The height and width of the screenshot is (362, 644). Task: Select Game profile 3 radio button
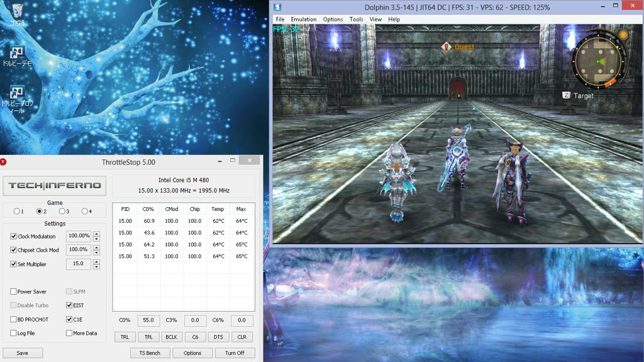(62, 212)
